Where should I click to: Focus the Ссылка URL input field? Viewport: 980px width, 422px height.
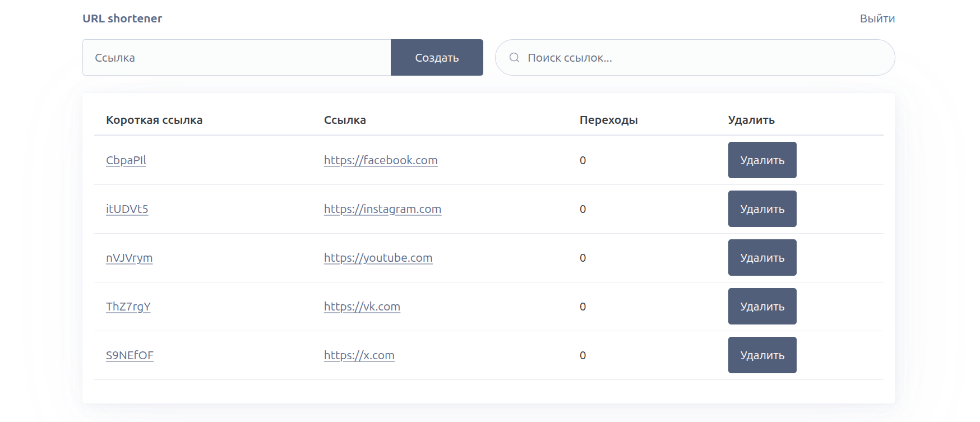tap(237, 57)
